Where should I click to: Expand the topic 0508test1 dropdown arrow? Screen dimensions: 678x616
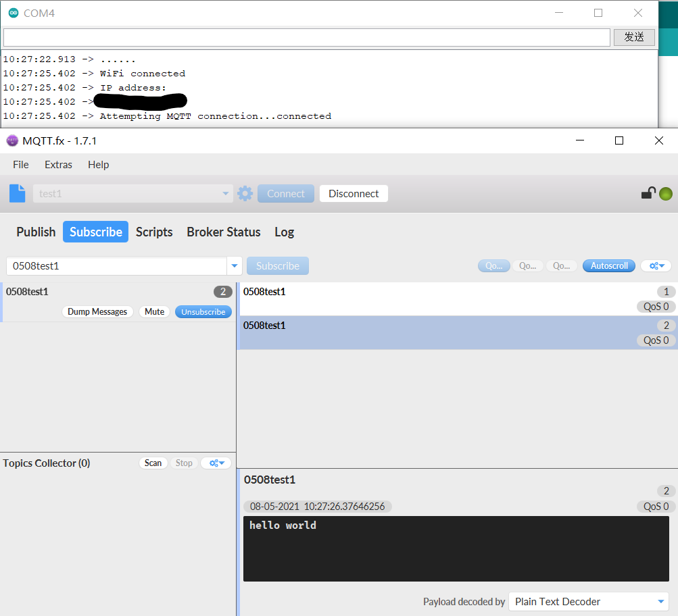[x=235, y=265]
